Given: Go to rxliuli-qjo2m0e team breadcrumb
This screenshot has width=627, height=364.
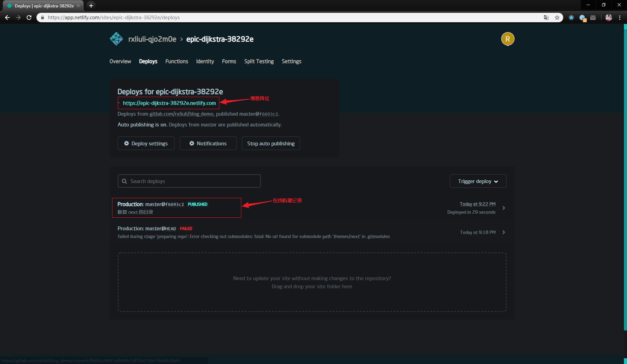Looking at the screenshot, I should (x=152, y=39).
